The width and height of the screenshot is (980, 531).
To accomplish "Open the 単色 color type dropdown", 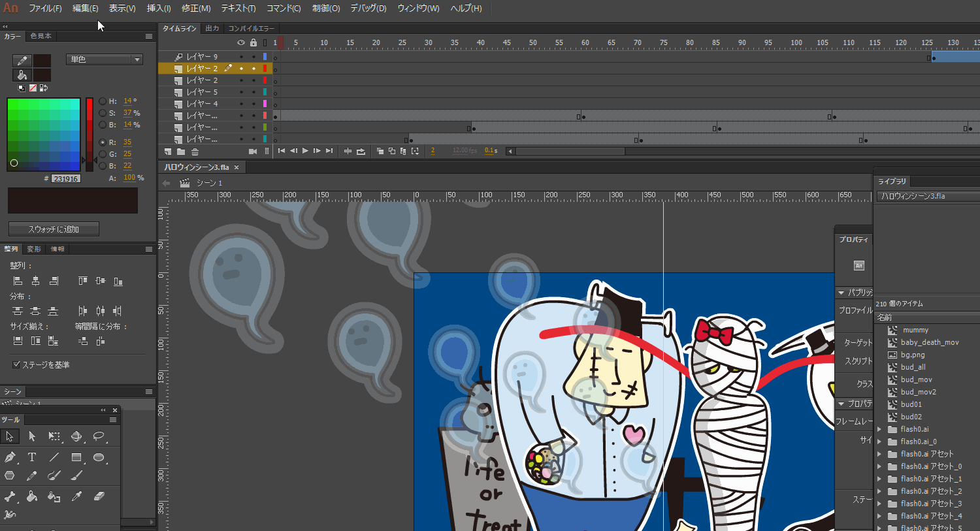I will (x=105, y=59).
